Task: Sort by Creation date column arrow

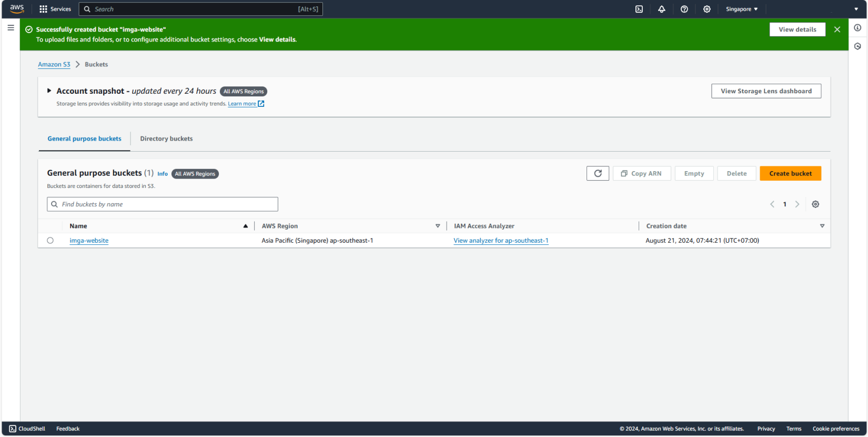Action: click(822, 226)
